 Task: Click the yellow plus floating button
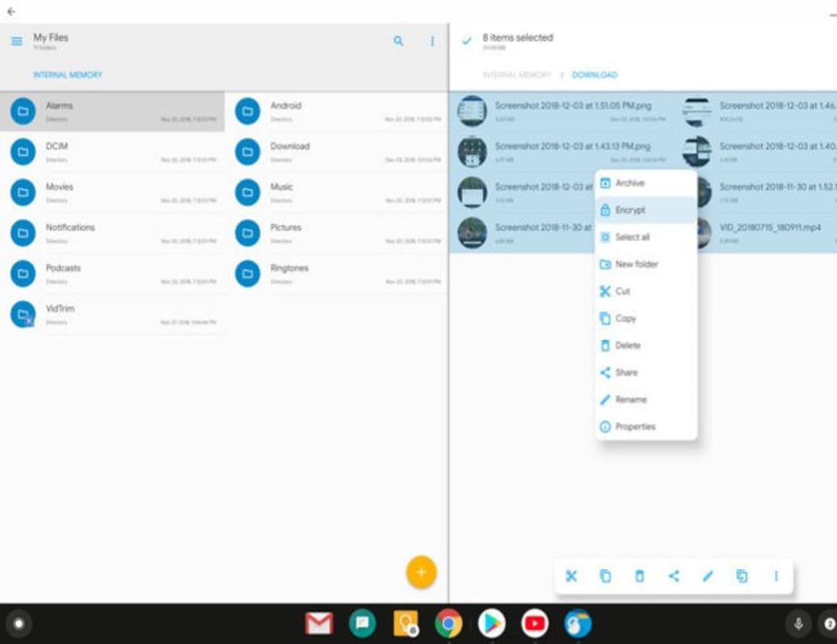click(x=421, y=572)
